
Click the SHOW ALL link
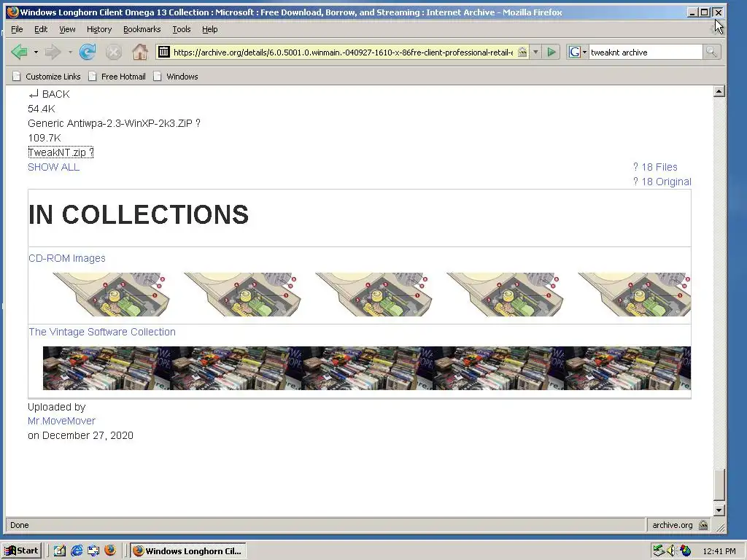[53, 167]
